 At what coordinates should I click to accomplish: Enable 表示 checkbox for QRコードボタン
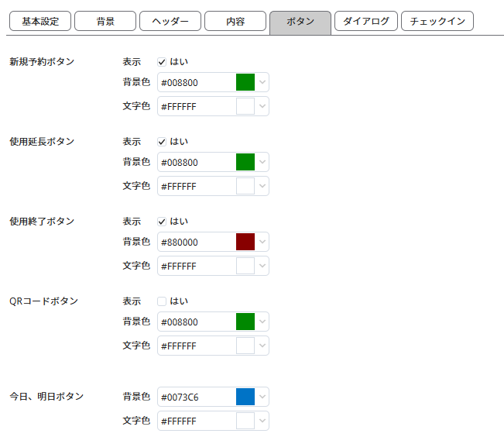[x=162, y=301]
